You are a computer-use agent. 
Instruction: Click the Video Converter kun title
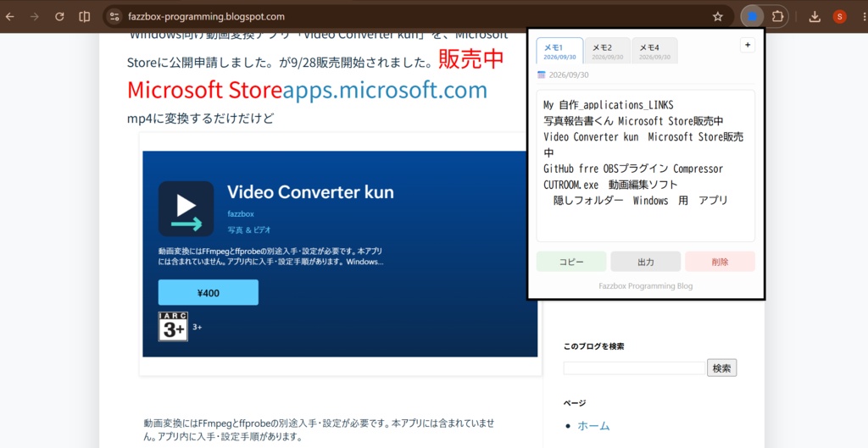pos(310,192)
